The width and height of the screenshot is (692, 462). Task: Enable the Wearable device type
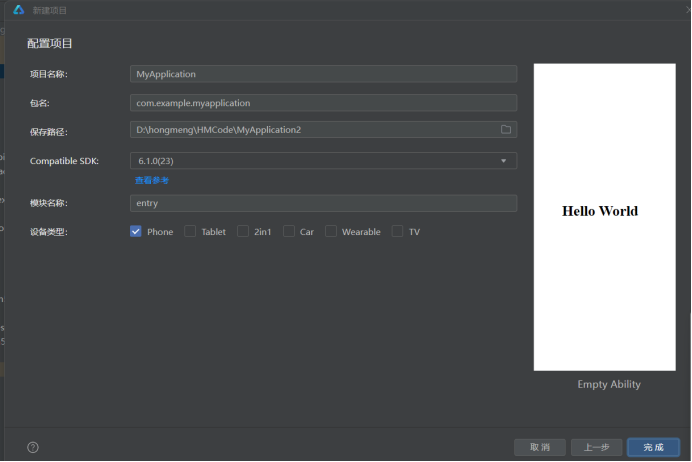point(331,231)
